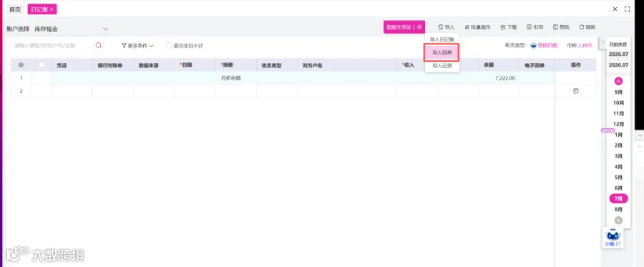644x267 pixels.
Task: Select month 4月
Action: [618, 168]
